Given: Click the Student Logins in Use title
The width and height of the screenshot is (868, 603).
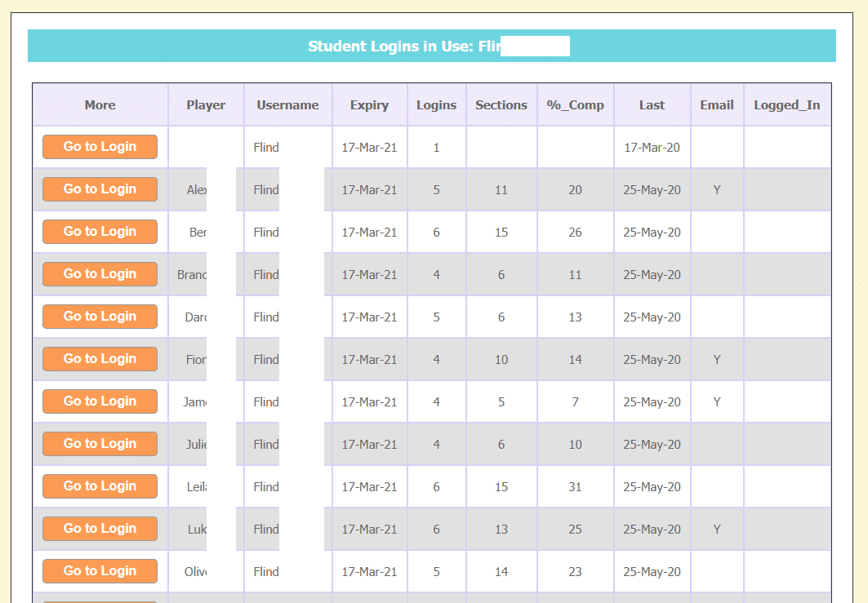Looking at the screenshot, I should coord(405,46).
